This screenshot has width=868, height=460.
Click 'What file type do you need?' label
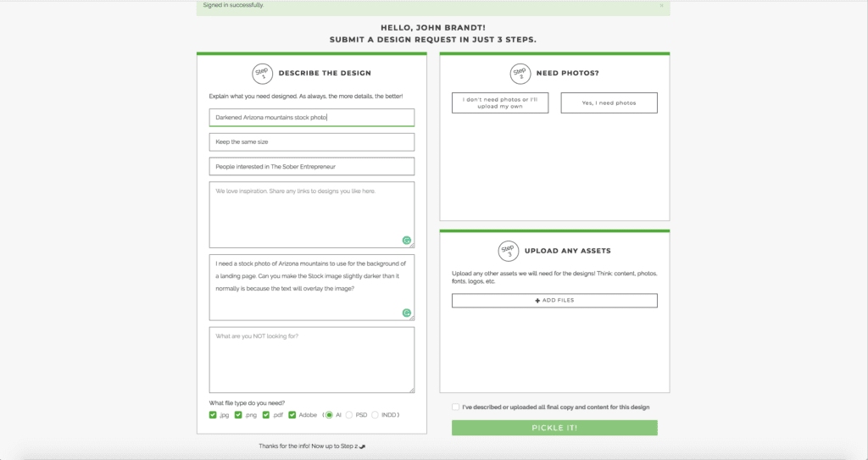tap(247, 403)
